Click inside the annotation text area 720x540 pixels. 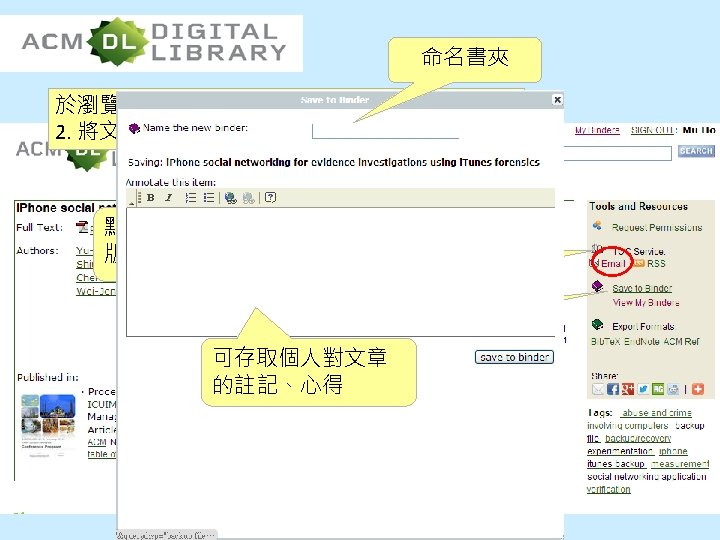(x=341, y=272)
